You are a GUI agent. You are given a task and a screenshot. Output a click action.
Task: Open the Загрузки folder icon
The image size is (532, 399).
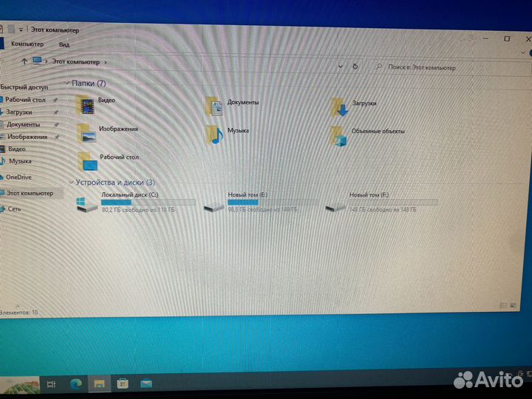pyautogui.click(x=340, y=108)
